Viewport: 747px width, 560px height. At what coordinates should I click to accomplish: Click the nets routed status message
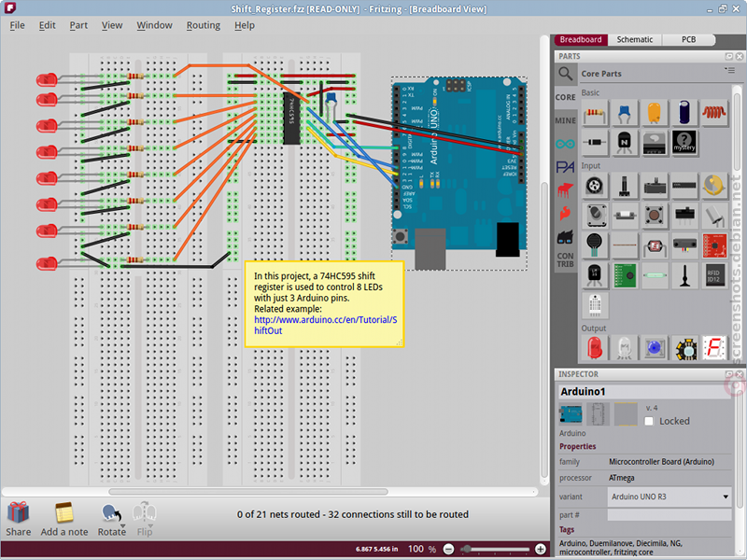pyautogui.click(x=353, y=514)
